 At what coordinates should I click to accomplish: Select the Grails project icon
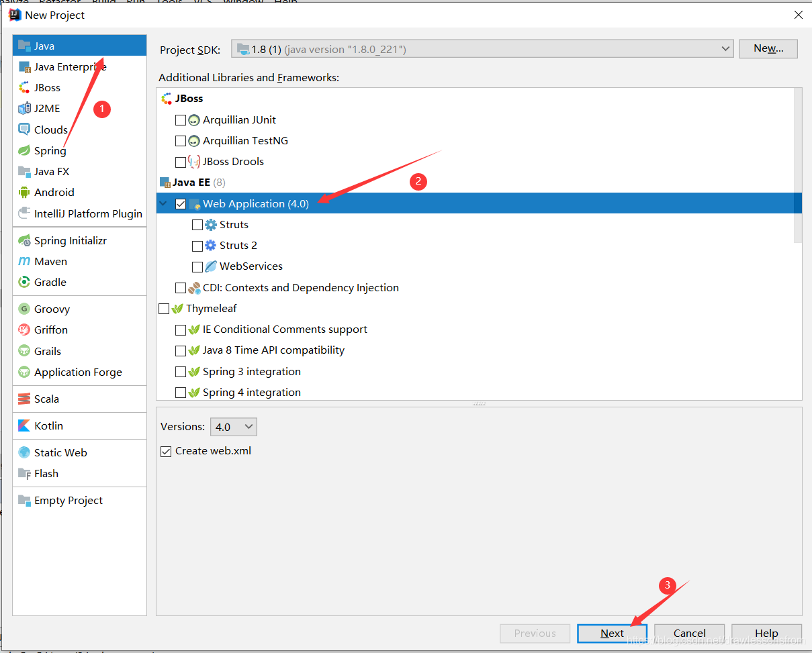pos(24,351)
